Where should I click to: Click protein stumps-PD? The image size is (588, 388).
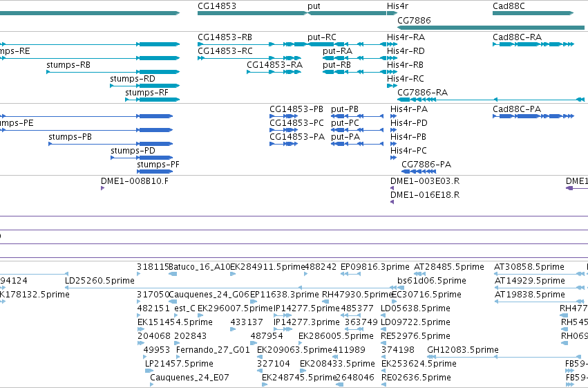pos(142,158)
